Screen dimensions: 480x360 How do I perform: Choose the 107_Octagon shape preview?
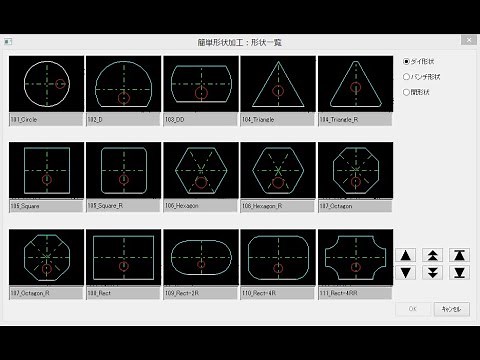point(355,170)
